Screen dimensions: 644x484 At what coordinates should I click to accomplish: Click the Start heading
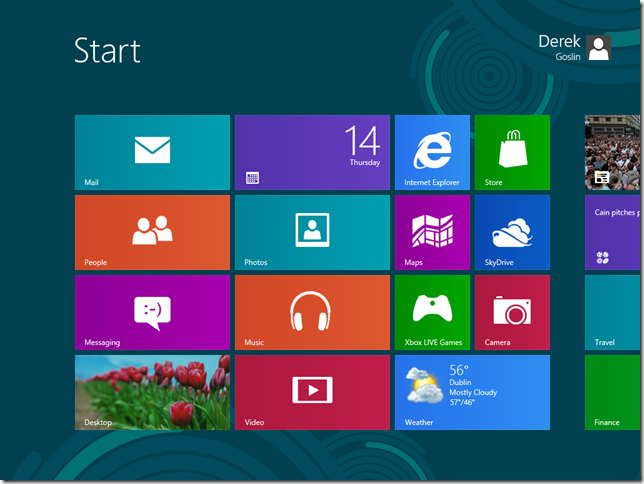click(x=107, y=51)
